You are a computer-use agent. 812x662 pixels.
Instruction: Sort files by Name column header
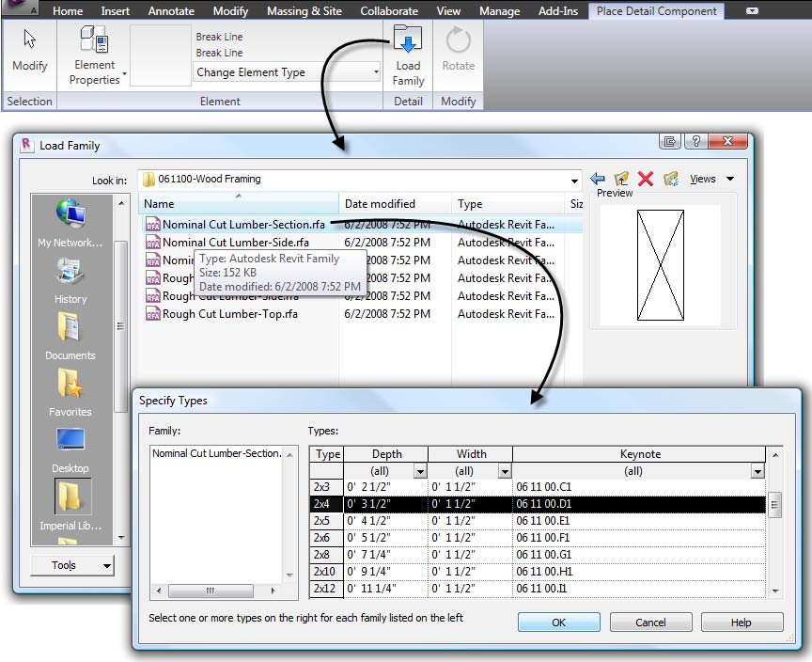click(238, 203)
